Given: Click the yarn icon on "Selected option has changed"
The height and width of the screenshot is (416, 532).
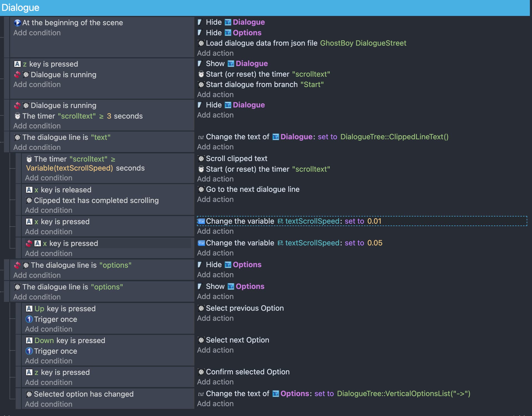Looking at the screenshot, I should tap(29, 394).
